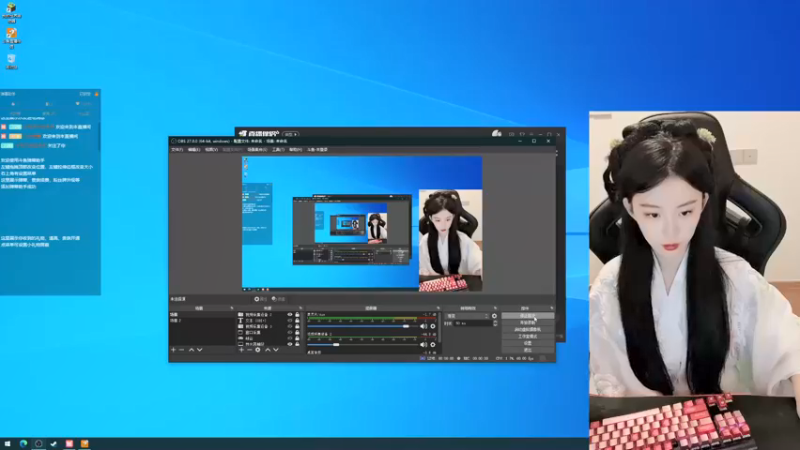Image resolution: width=800 pixels, height=450 pixels.
Task: Click Start Virtual Camera button
Action: click(x=528, y=330)
